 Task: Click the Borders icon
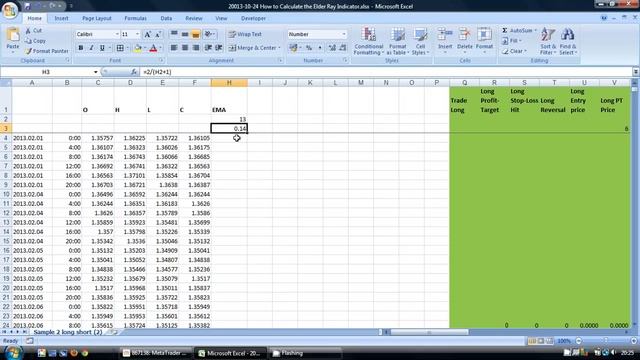click(x=120, y=48)
